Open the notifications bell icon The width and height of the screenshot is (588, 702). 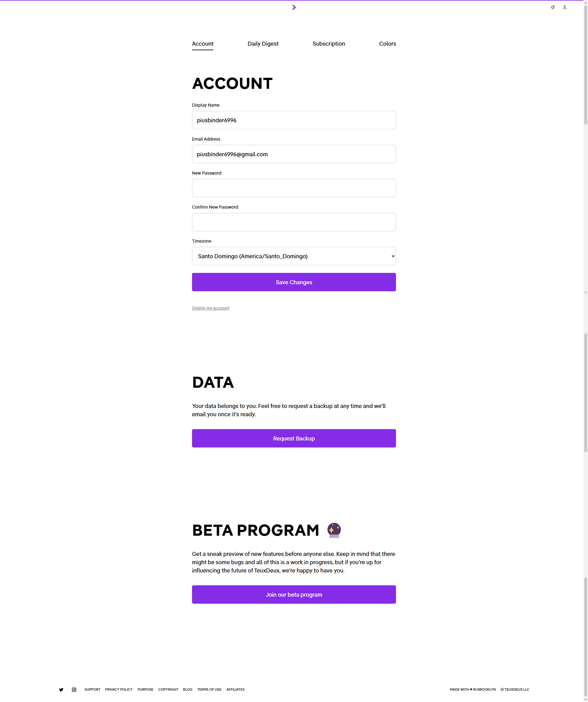[552, 7]
